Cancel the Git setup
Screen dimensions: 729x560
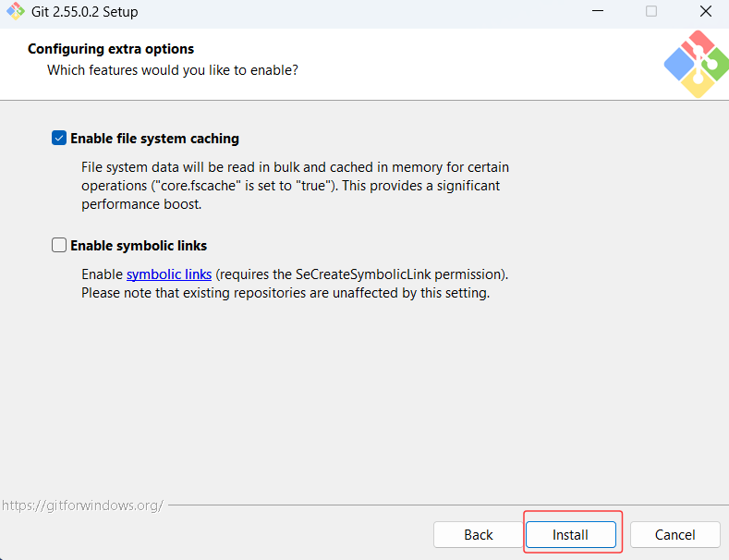tap(675, 534)
